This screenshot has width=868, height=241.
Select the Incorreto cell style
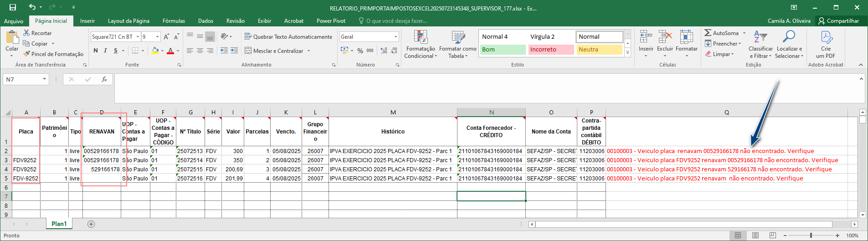click(x=551, y=49)
